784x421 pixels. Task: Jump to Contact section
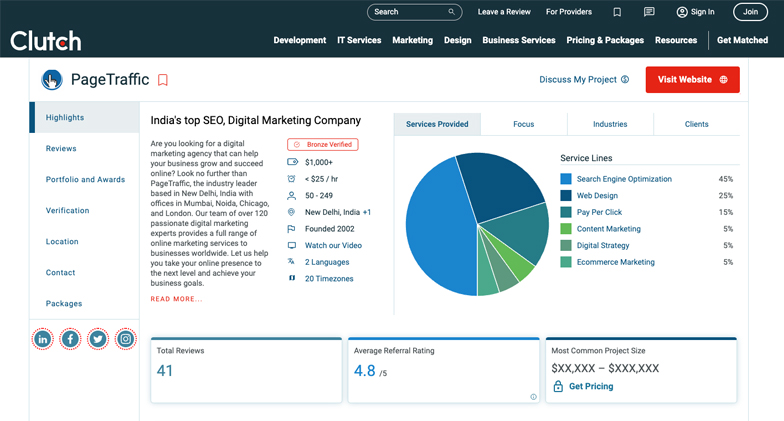pos(60,272)
